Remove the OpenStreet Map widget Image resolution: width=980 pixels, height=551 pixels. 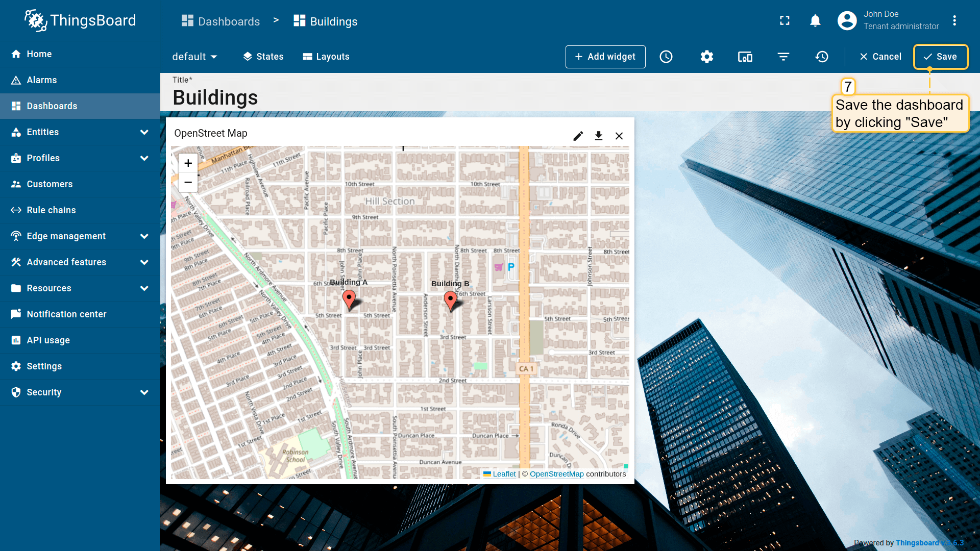pyautogui.click(x=619, y=136)
